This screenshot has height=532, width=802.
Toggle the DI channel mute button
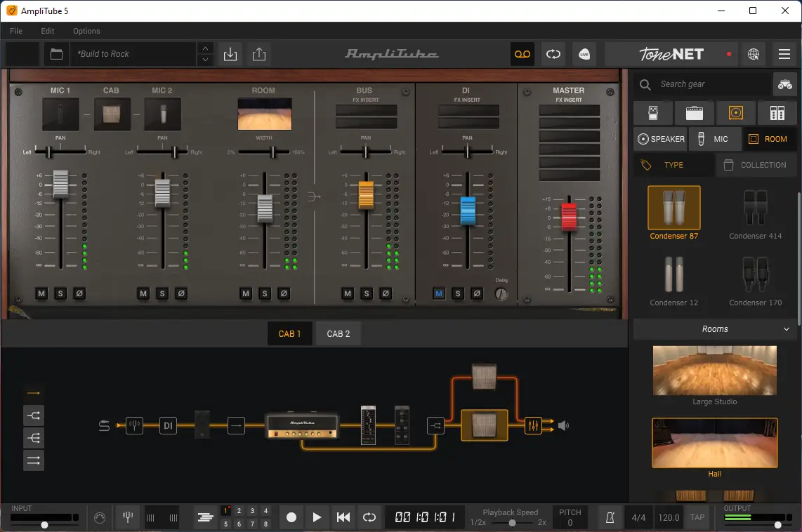tap(439, 293)
